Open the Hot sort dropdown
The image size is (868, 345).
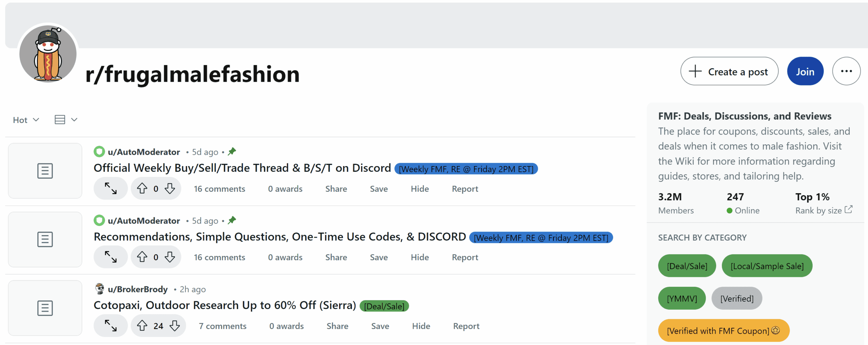[26, 120]
